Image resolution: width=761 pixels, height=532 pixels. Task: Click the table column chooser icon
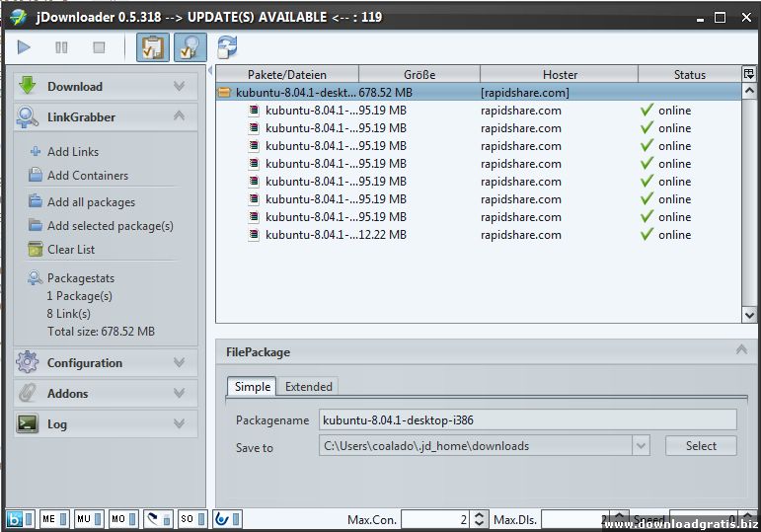(x=749, y=74)
